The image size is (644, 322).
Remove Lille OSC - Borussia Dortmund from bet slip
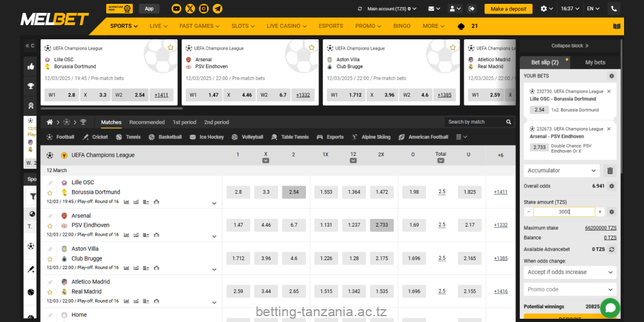tap(609, 91)
